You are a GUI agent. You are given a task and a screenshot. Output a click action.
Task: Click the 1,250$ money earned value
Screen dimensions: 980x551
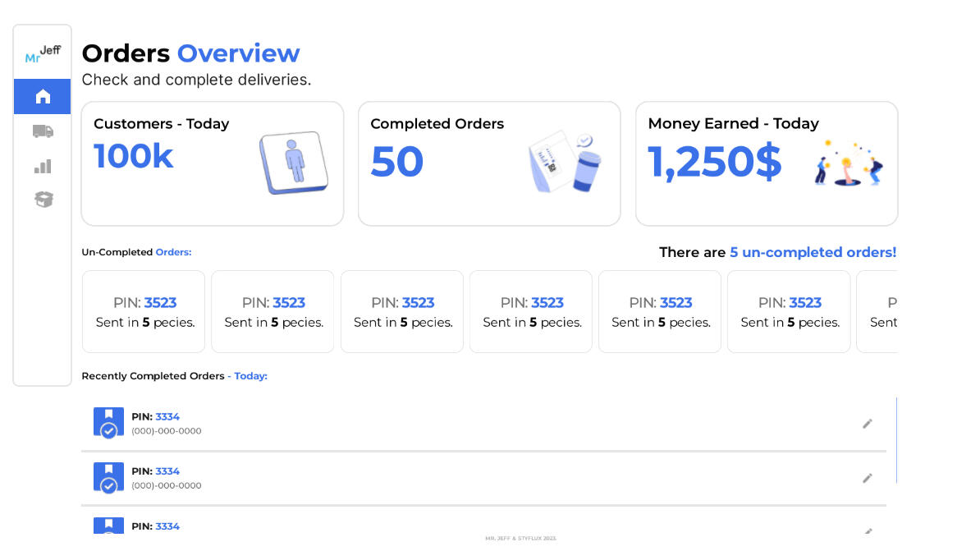pyautogui.click(x=714, y=162)
